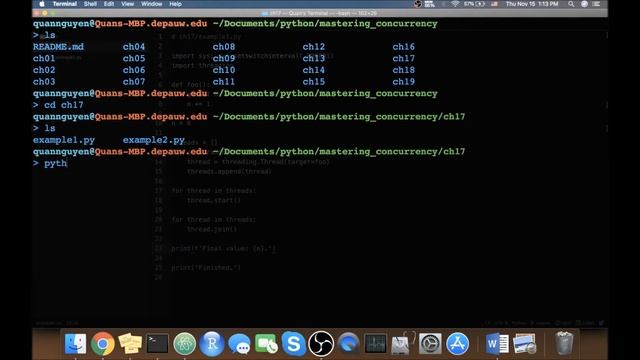Open Atom editor from the dock
The height and width of the screenshot is (360, 640).
pos(184,343)
